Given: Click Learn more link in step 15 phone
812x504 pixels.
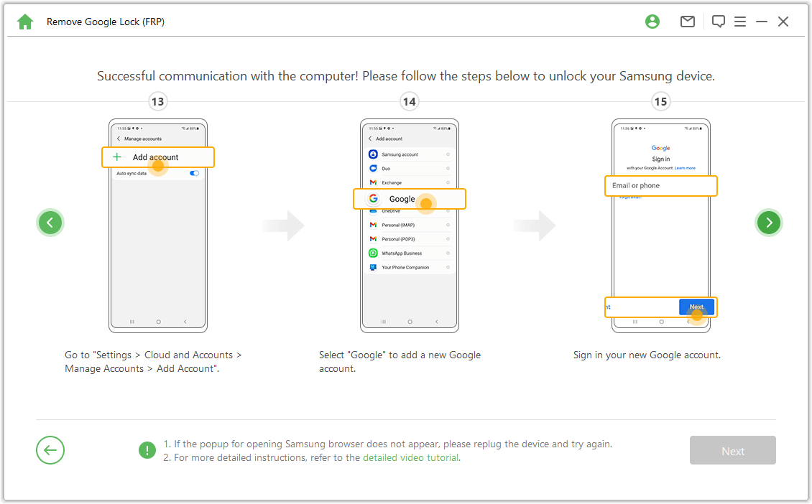Looking at the screenshot, I should (685, 168).
